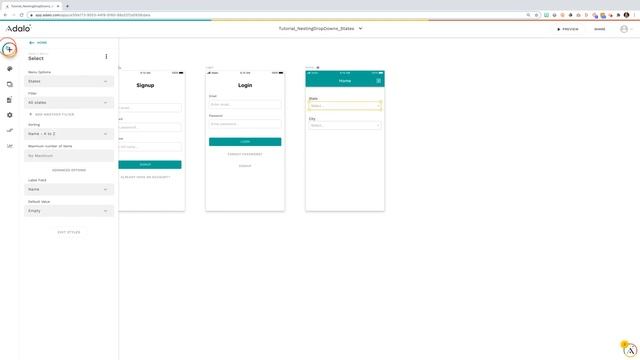The height and width of the screenshot is (360, 640).
Task: Click the Select component name
Action: (x=36, y=58)
